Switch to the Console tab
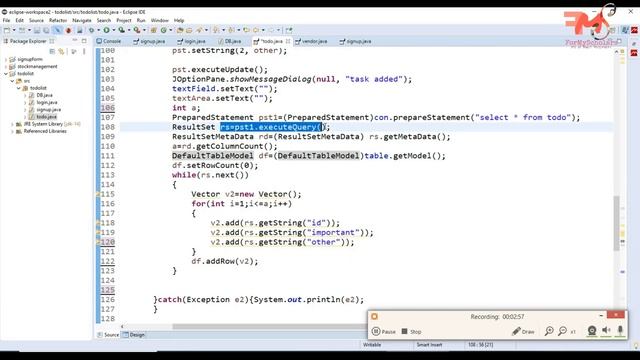The image size is (640, 360). click(109, 41)
